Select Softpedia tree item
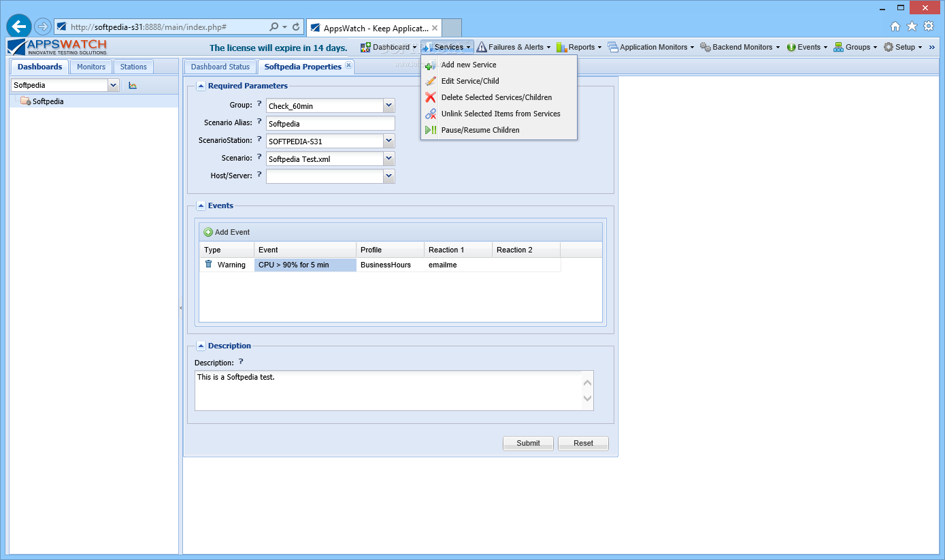The height and width of the screenshot is (560, 945). tap(93, 101)
